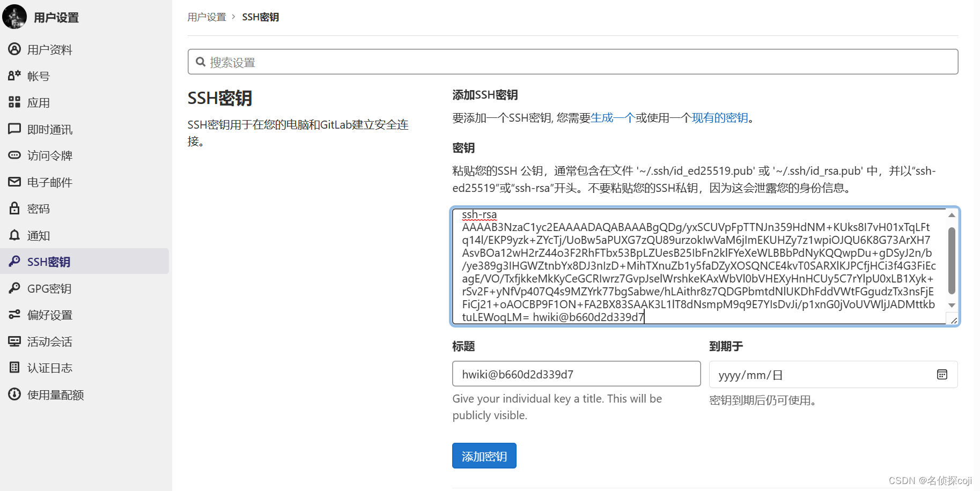This screenshot has width=980, height=491.
Task: Open the 通知 settings section
Action: [x=38, y=235]
